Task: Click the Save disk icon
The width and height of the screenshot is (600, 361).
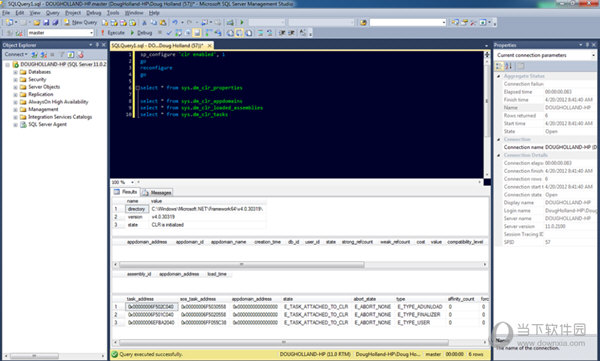Action: 46,23
